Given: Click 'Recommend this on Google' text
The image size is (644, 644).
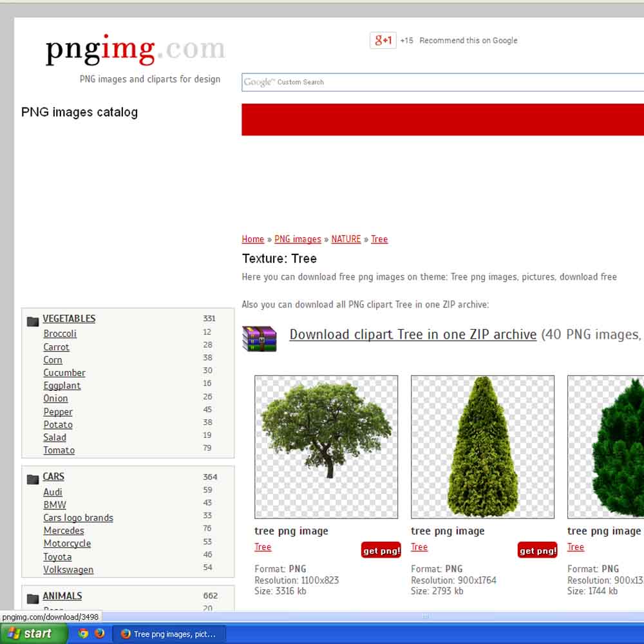Looking at the screenshot, I should point(469,40).
